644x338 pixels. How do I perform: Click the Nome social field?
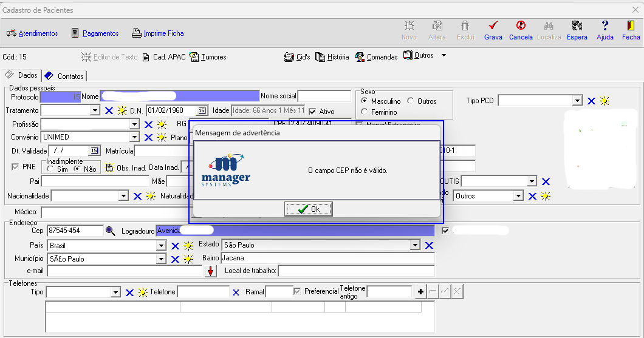324,96
